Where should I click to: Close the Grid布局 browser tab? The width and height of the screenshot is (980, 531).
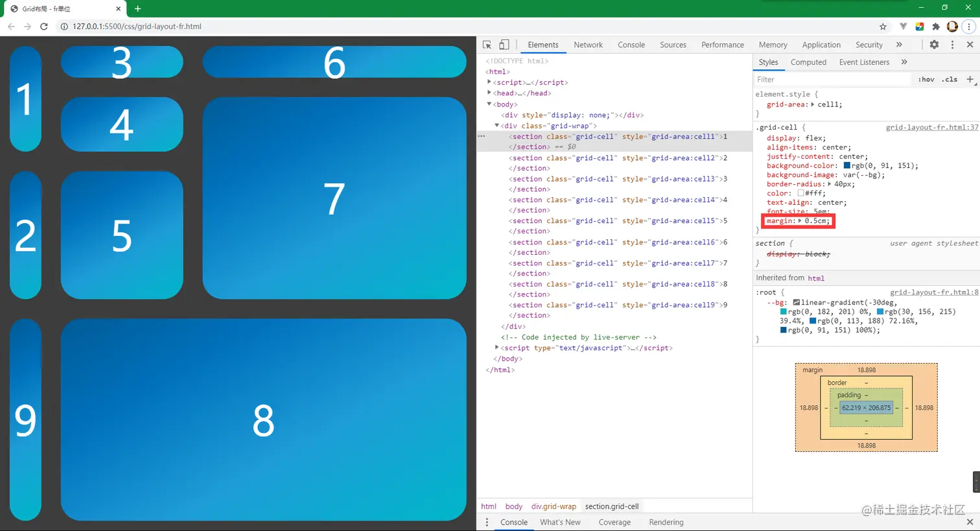tap(118, 9)
